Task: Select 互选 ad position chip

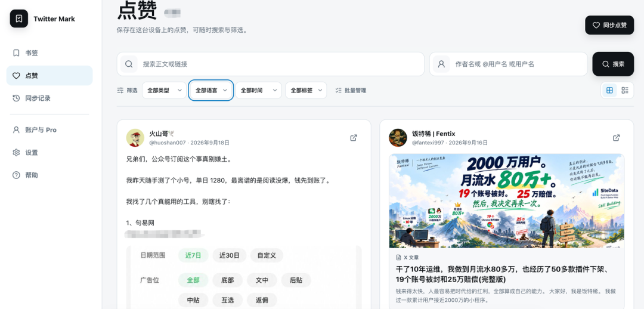Action: pyautogui.click(x=228, y=301)
